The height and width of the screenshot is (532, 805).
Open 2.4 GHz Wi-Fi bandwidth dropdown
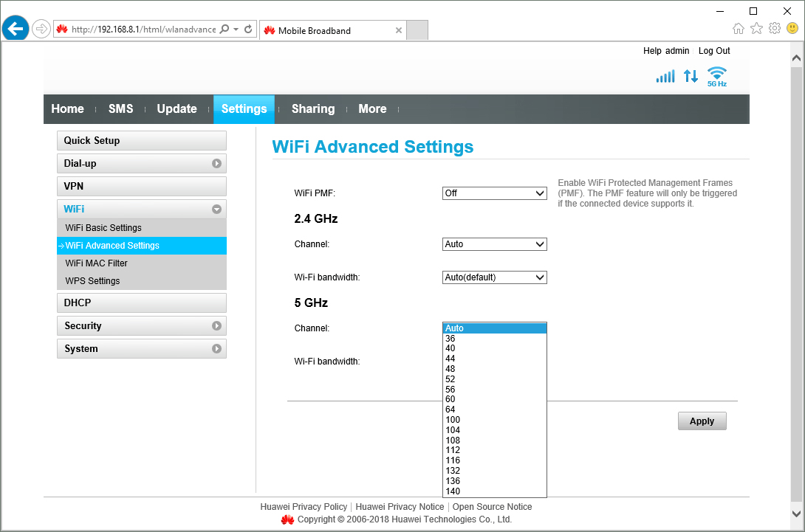click(x=494, y=277)
